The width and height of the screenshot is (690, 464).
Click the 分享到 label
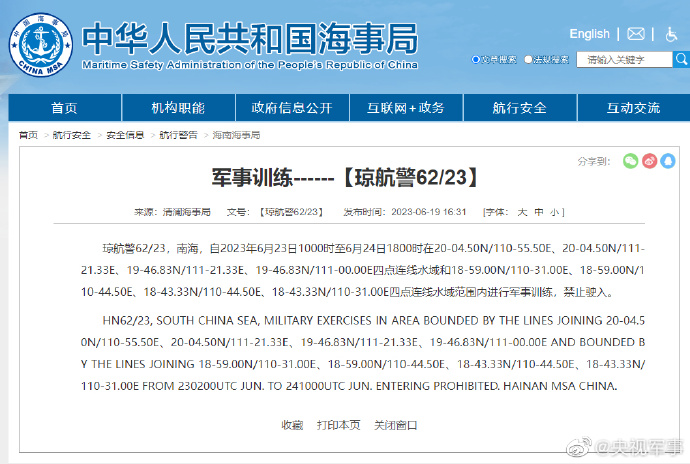coord(594,162)
